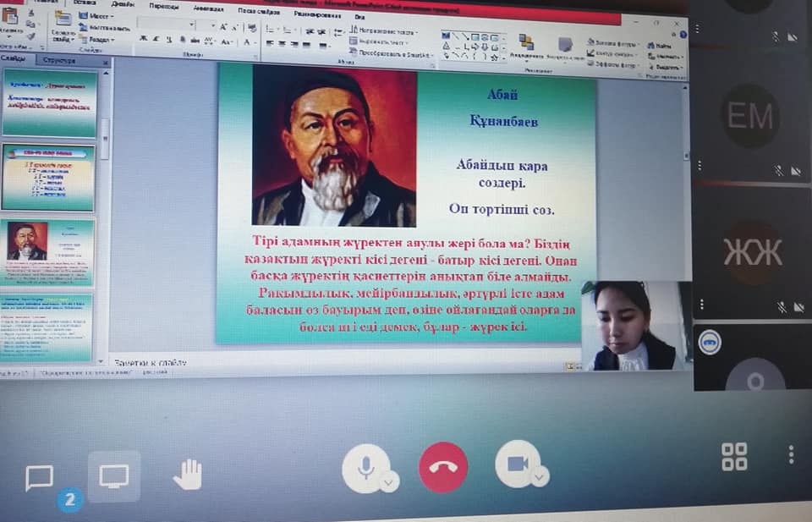This screenshot has width=812, height=522.
Task: Hang up with the red call button
Action: point(442,466)
